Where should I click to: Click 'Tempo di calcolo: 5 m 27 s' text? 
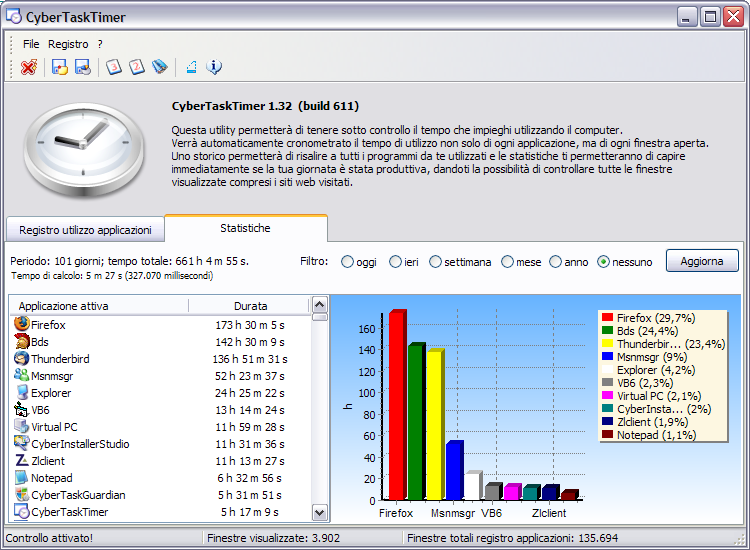click(66, 276)
